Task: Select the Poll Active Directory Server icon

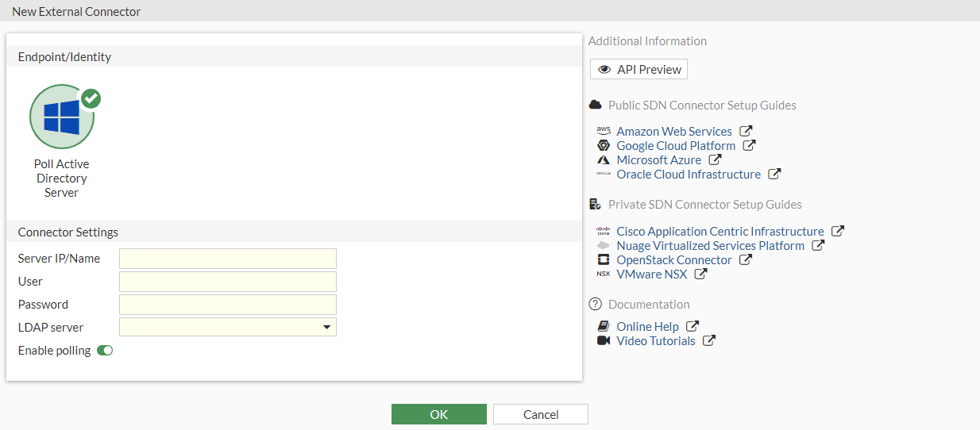Action: [x=62, y=117]
